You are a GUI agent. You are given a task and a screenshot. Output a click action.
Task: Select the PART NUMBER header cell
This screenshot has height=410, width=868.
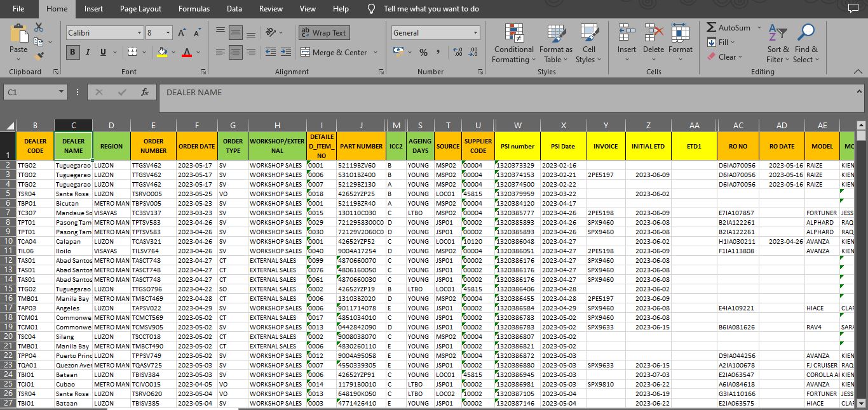click(361, 146)
